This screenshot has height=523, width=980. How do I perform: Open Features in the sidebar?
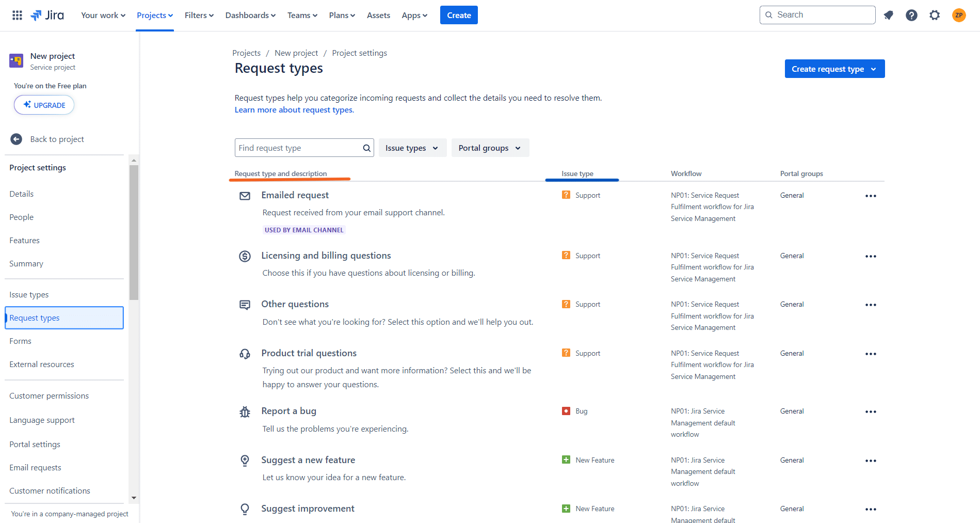[x=24, y=241]
